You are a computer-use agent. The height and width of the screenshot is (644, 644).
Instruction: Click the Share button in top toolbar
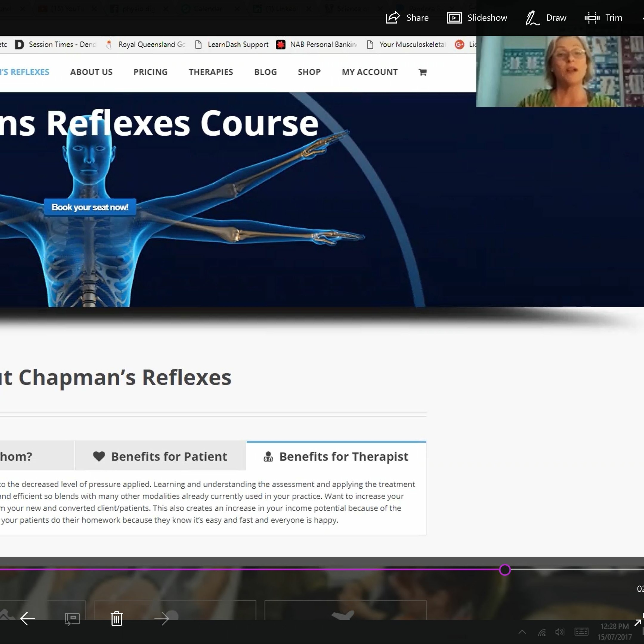coord(407,18)
